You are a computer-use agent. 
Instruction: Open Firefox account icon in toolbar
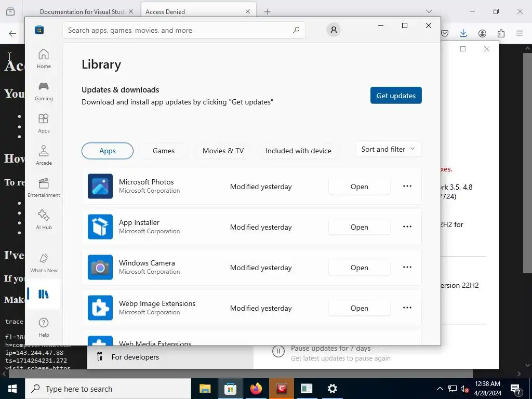pyautogui.click(x=482, y=33)
